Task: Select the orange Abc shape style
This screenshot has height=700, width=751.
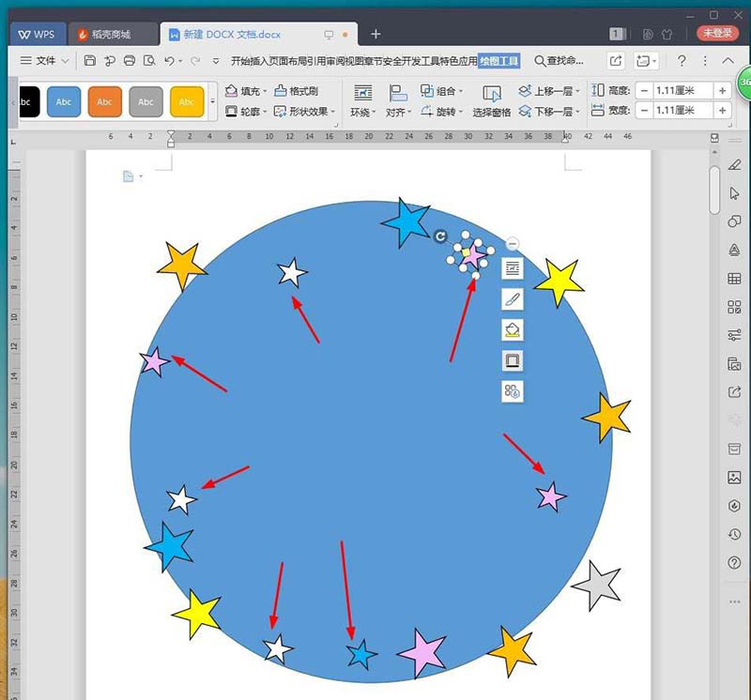Action: (105, 101)
